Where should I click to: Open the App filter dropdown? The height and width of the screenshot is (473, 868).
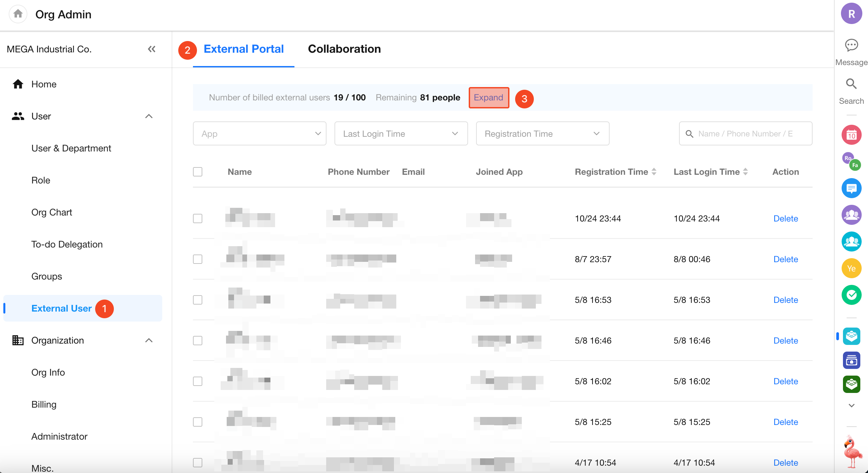259,134
